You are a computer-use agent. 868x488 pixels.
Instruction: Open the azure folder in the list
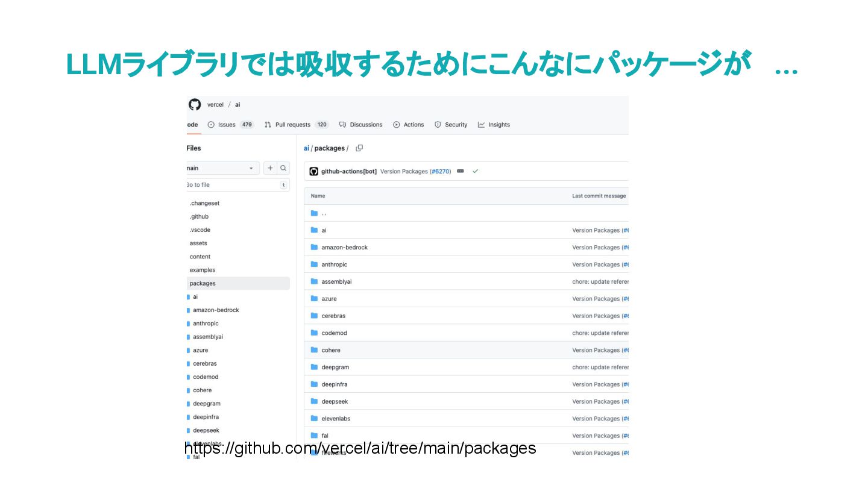click(329, 299)
